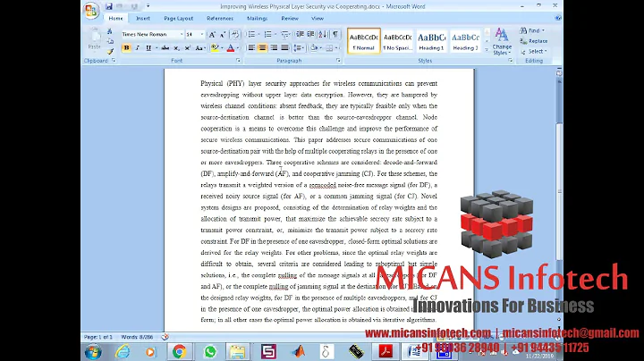Toggle Underline formatting
Viewport: 644px width, 361px height.
point(148,48)
